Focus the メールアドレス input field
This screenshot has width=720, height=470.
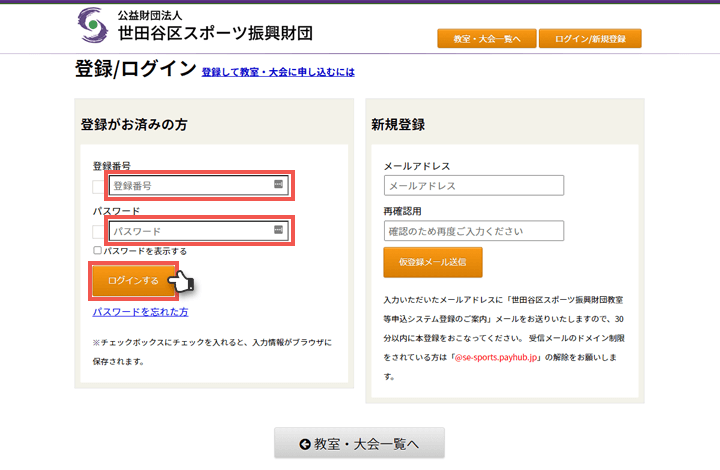[474, 185]
